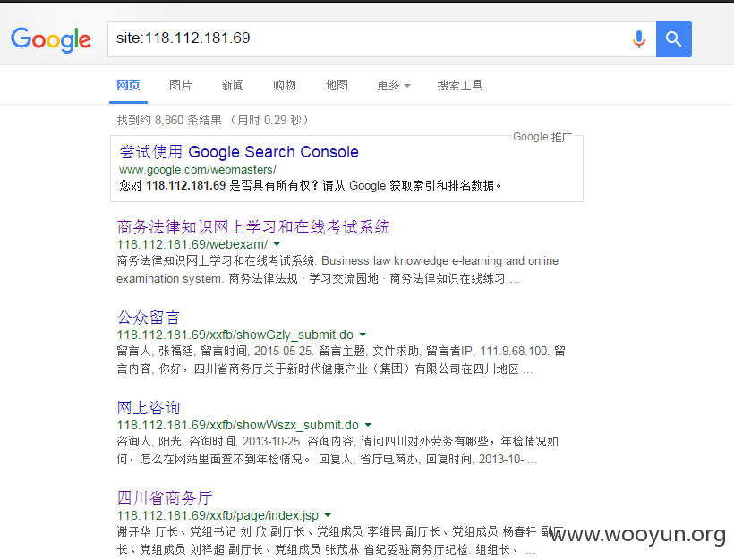Expand arrow next to 118.112.181.69/webexam/
The height and width of the screenshot is (560, 734).
click(x=277, y=244)
